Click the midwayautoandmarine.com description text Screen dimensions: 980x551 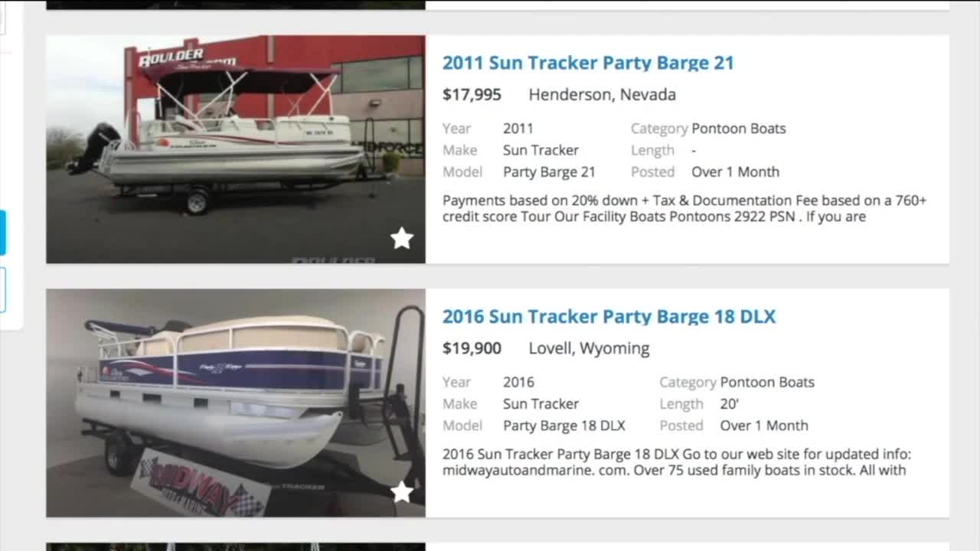point(677,462)
